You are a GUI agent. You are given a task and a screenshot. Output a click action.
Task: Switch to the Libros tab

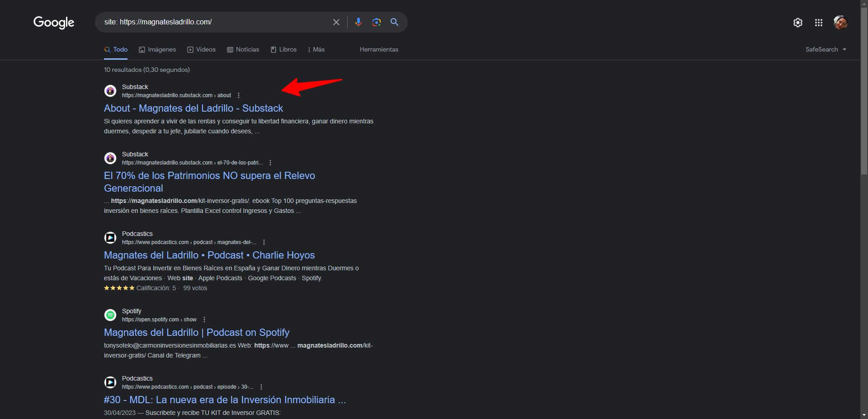[x=284, y=50]
